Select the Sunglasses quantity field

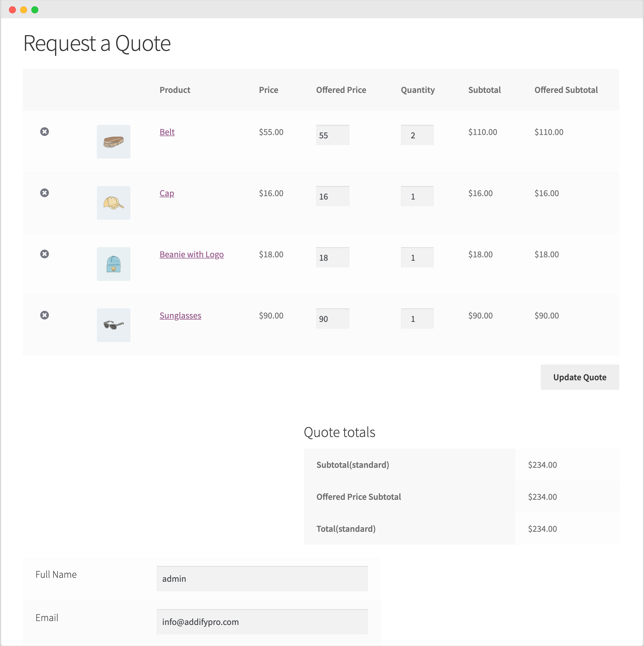point(417,318)
